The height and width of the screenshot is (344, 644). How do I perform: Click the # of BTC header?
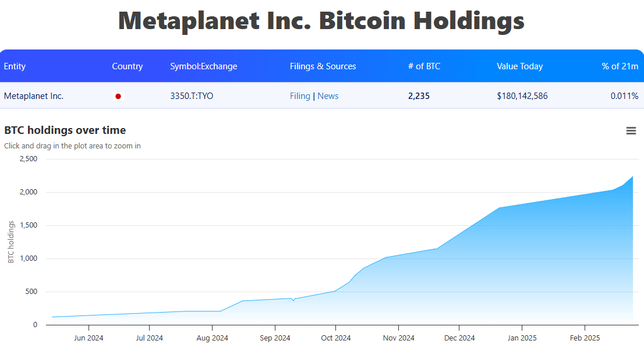(x=424, y=66)
